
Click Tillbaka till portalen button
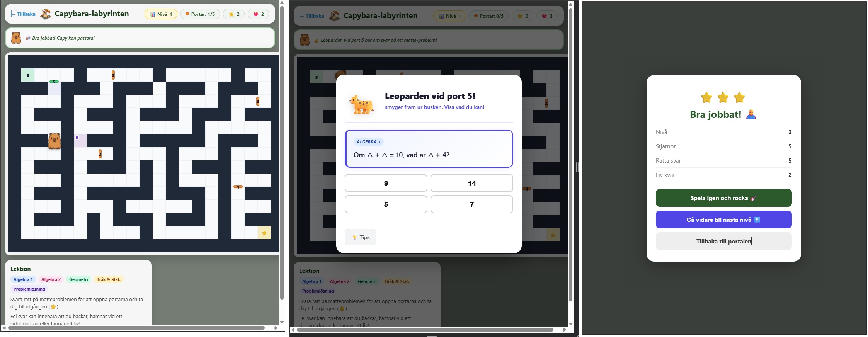pyautogui.click(x=723, y=241)
